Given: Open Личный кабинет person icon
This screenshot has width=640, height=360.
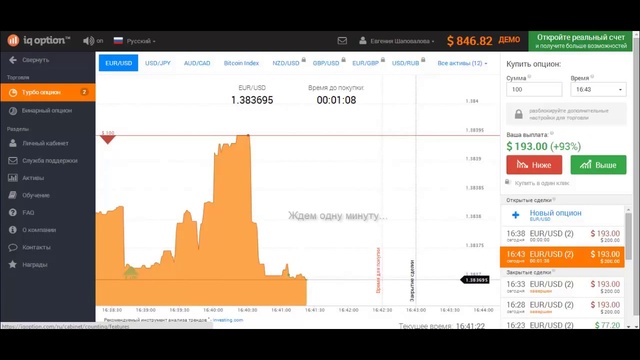Looking at the screenshot, I should [13, 143].
